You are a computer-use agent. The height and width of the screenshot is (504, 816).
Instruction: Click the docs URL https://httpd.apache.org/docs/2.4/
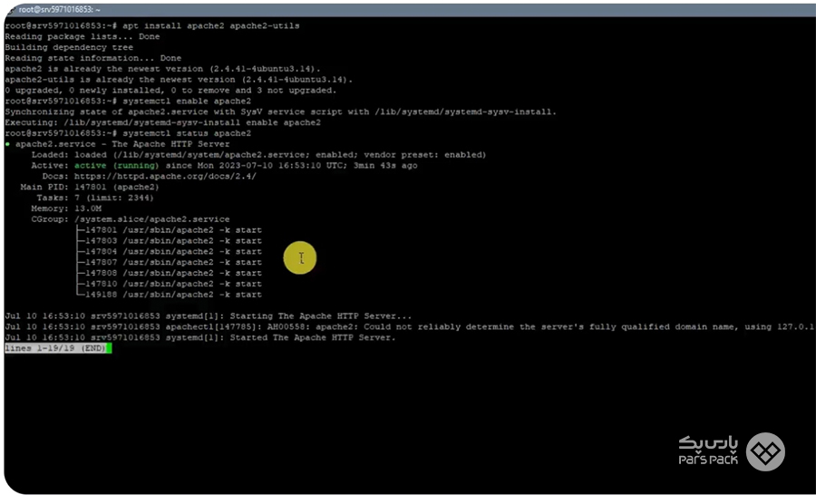point(165,177)
